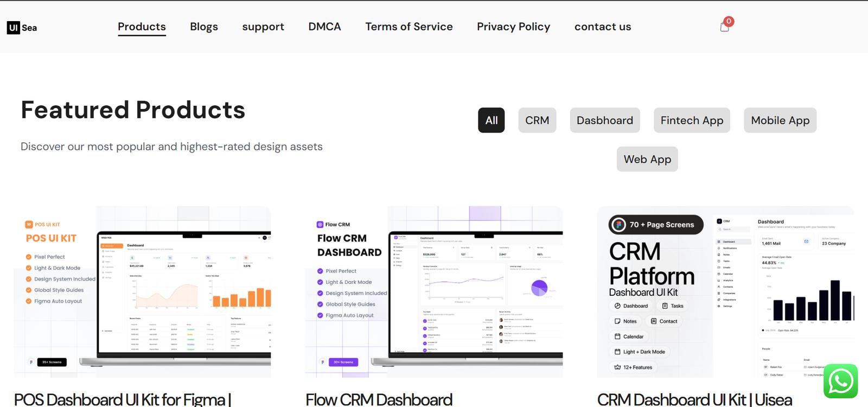The image size is (868, 407).
Task: Open Terms of Service page
Action: click(409, 27)
